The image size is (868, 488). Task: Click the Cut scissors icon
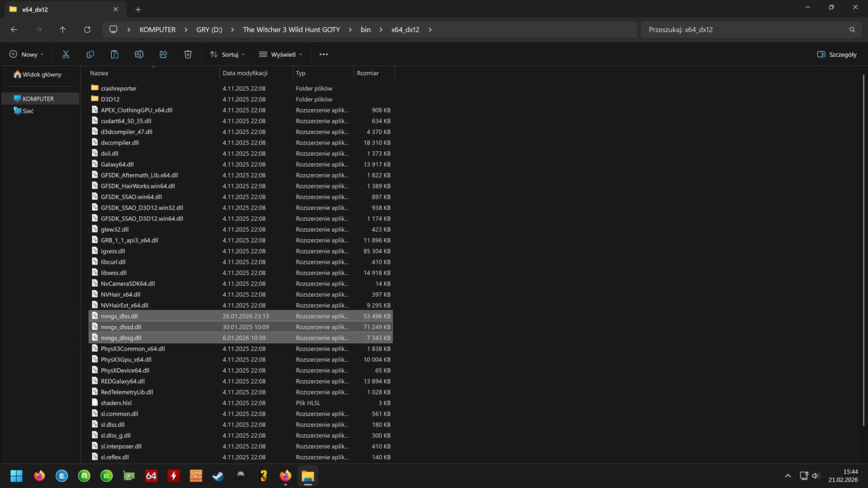[66, 54]
